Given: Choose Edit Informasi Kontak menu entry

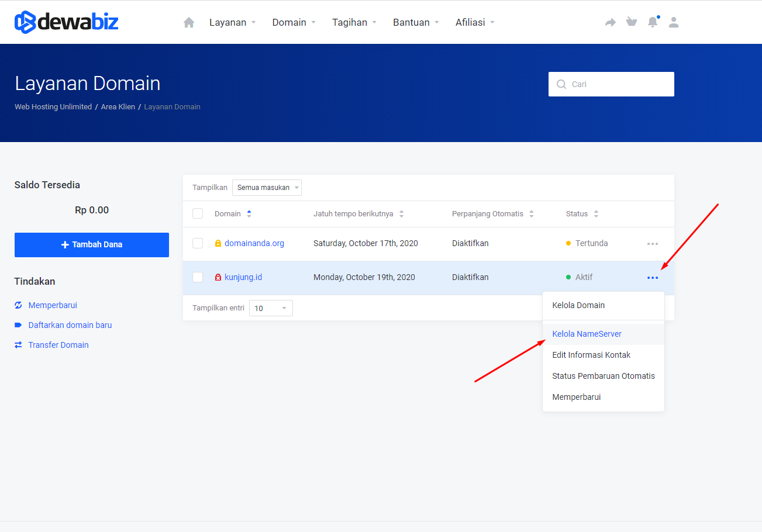Looking at the screenshot, I should click(591, 355).
